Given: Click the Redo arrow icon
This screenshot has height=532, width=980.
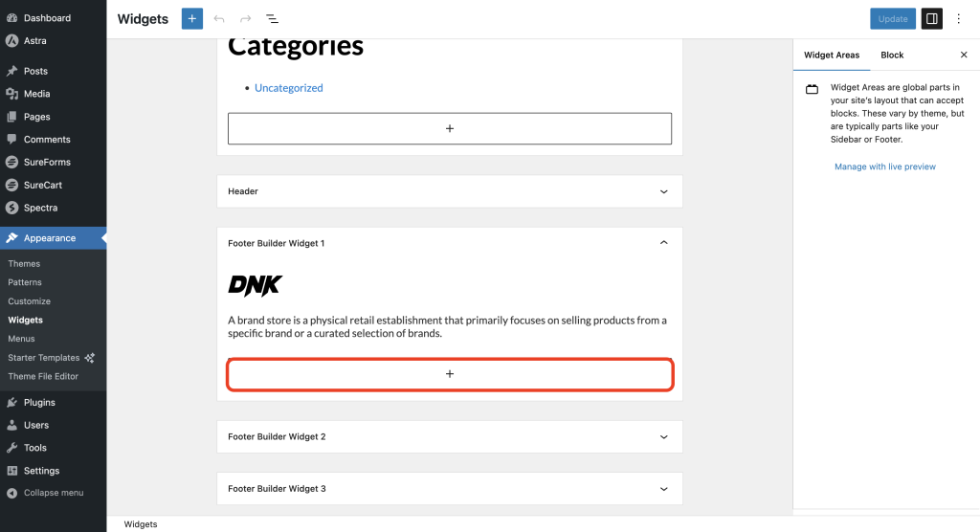Looking at the screenshot, I should 246,19.
